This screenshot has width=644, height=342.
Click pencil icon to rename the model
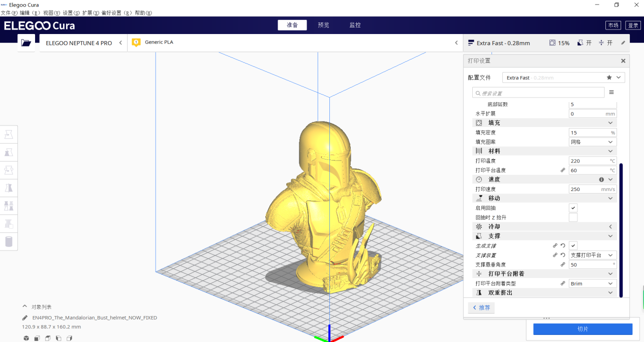click(25, 318)
